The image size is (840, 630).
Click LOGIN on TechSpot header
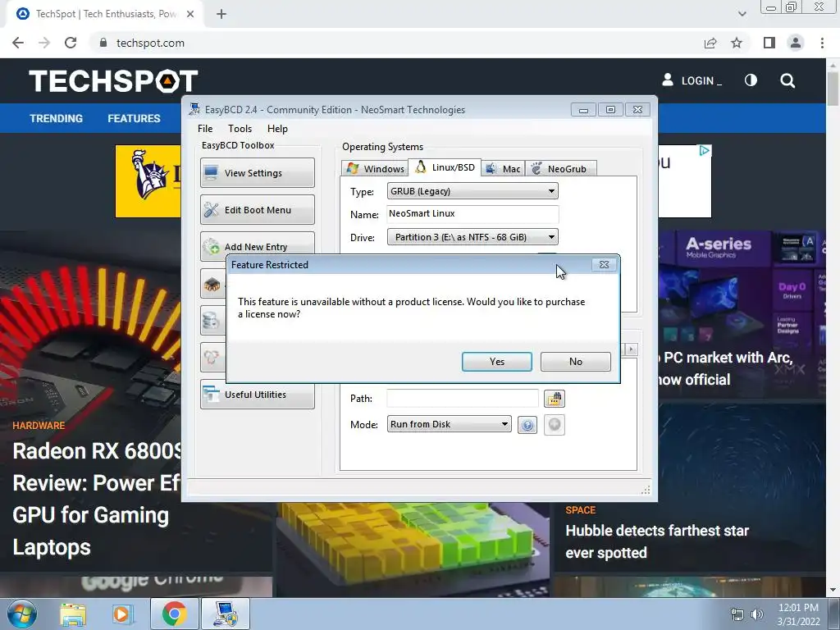(x=692, y=80)
